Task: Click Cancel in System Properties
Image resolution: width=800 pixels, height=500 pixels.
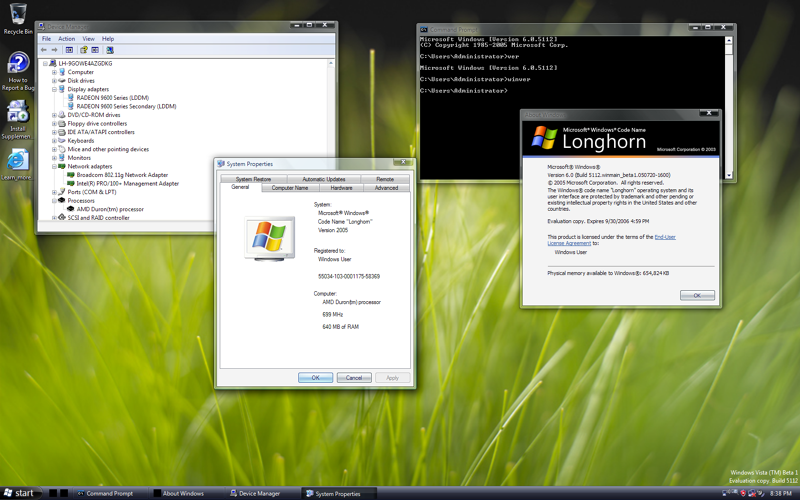Action: 354,378
